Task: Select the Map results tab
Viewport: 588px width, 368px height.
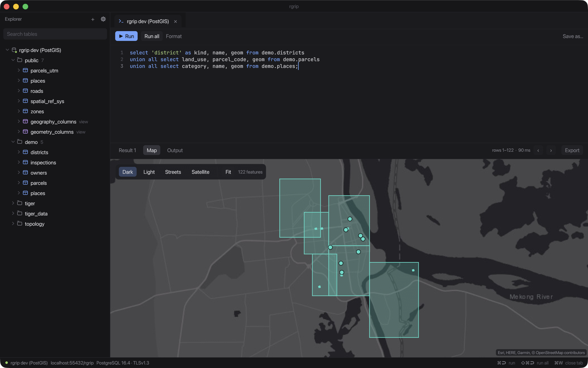Action: (x=152, y=150)
